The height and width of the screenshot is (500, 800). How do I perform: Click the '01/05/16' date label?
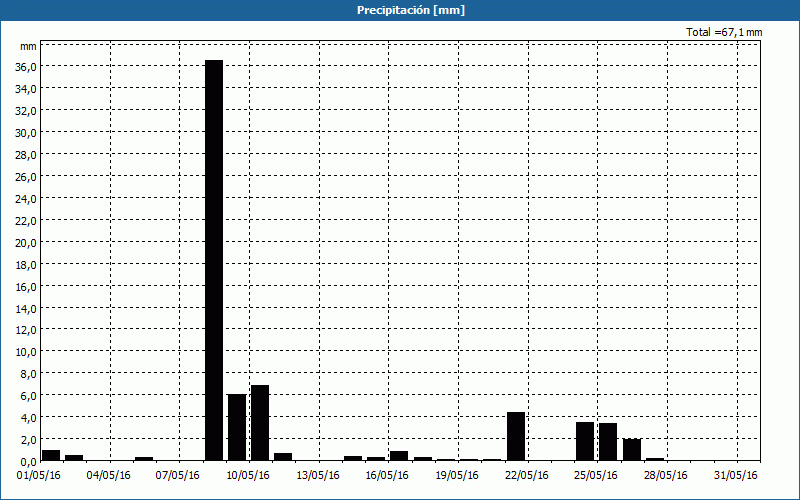[x=39, y=476]
